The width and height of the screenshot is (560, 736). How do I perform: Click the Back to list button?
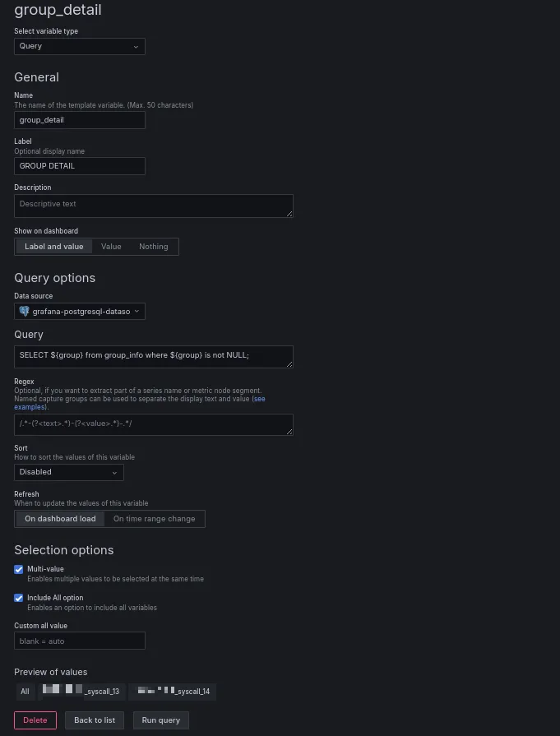click(95, 720)
